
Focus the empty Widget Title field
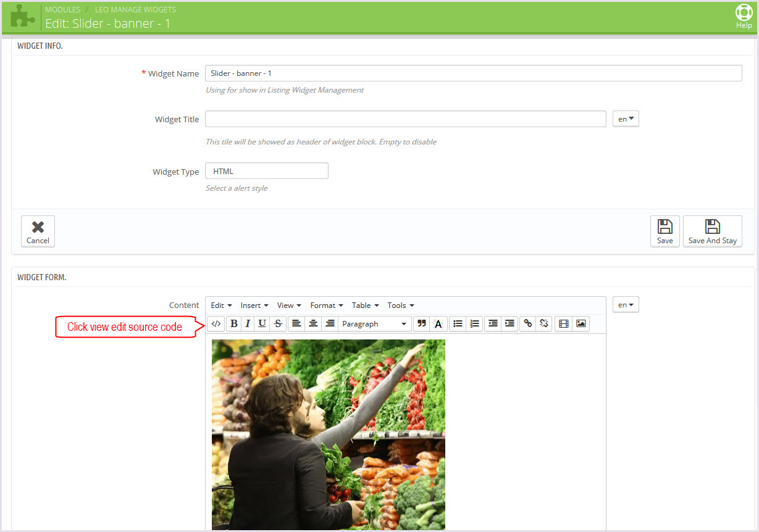[x=406, y=119]
